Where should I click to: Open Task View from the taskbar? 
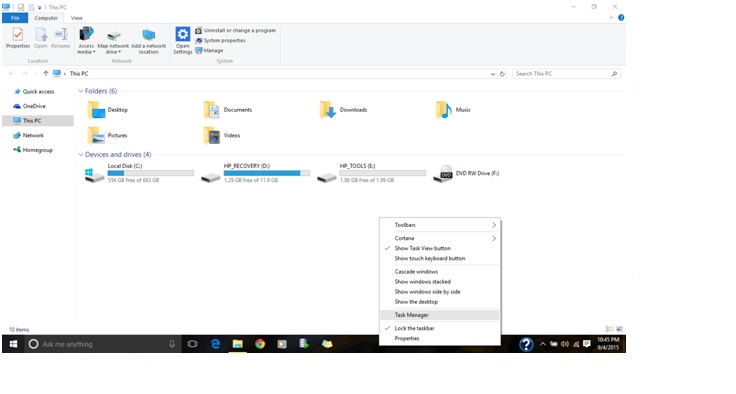[192, 344]
